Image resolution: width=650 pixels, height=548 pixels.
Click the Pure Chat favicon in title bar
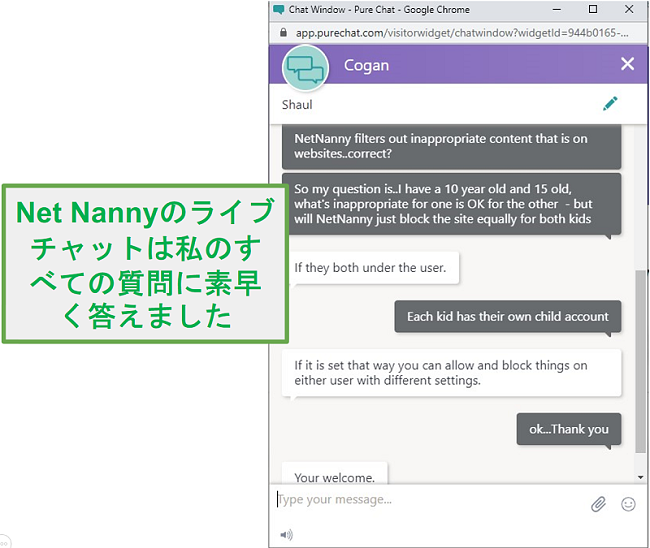click(x=279, y=10)
